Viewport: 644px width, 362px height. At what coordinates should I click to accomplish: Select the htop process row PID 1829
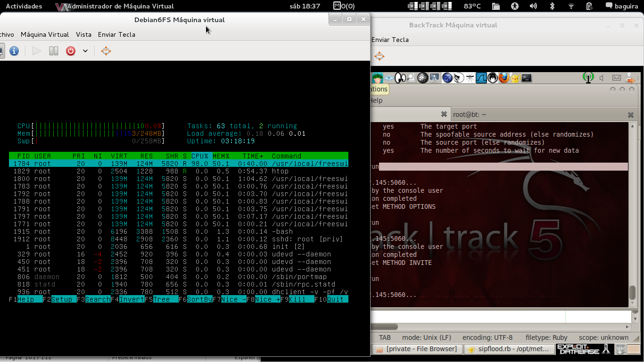coord(179,171)
